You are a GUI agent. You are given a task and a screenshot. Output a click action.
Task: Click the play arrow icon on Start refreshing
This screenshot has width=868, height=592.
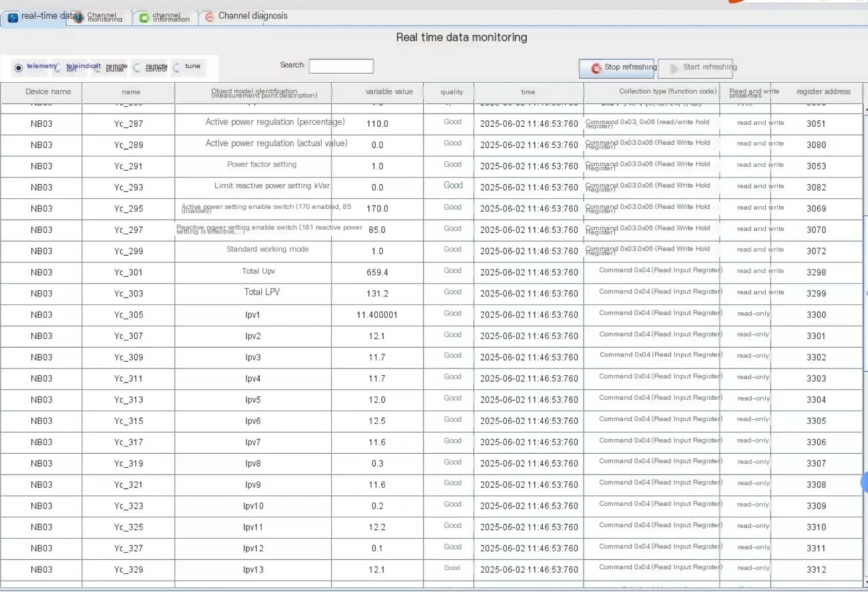click(674, 68)
